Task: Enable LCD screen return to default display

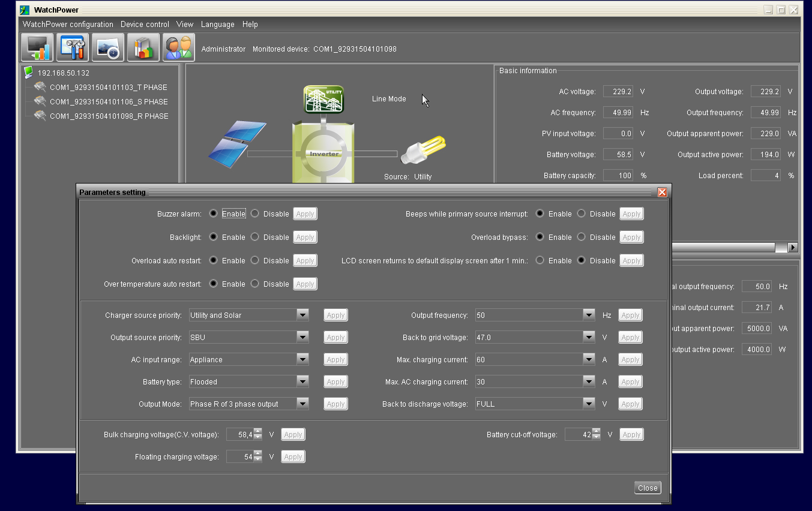Action: 540,260
